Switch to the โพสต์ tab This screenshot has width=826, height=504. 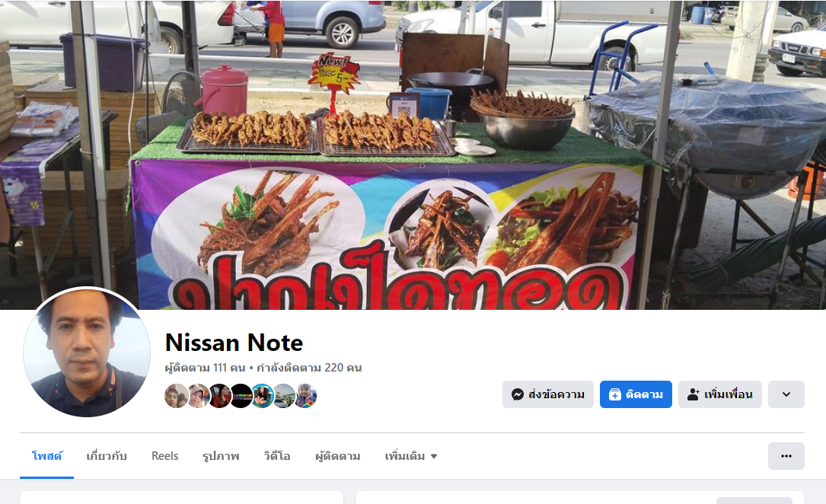coord(47,456)
